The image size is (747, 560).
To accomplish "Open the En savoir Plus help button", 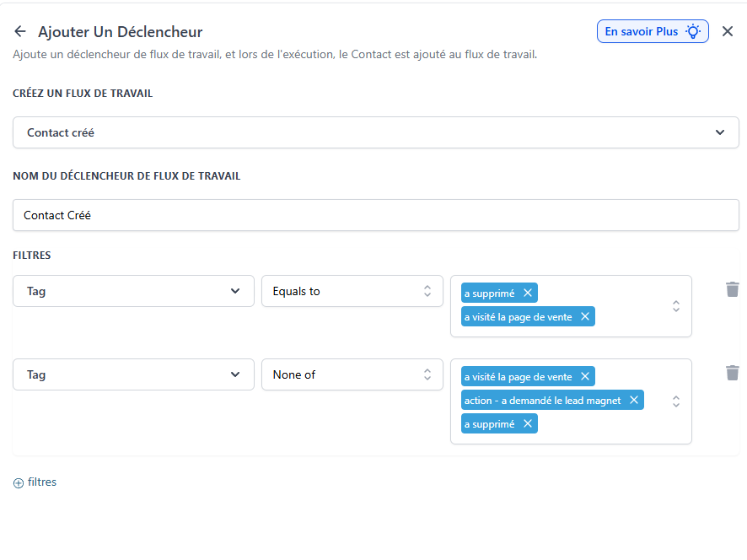I will (653, 31).
